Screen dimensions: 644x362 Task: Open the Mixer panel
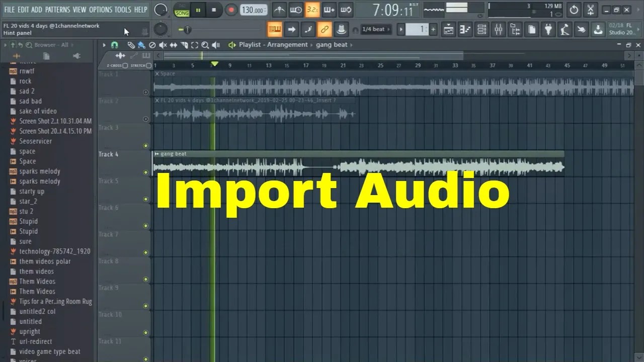coord(499,29)
